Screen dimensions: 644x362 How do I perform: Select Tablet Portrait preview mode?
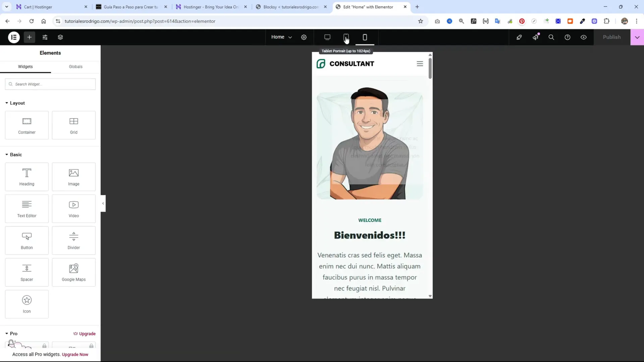tap(346, 37)
